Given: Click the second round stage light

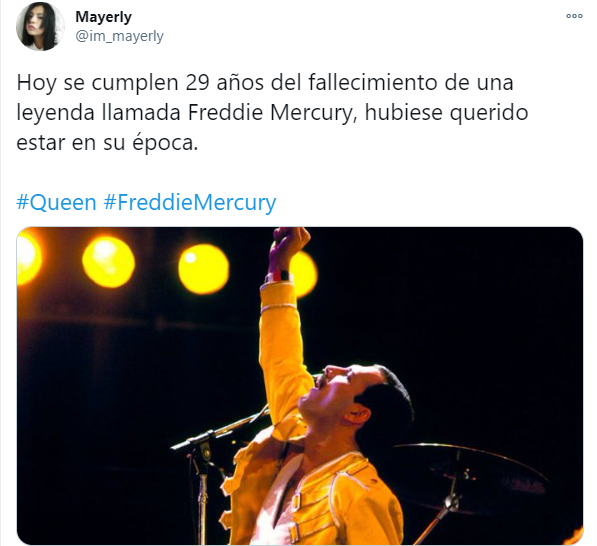Looking at the screenshot, I should point(108,262).
